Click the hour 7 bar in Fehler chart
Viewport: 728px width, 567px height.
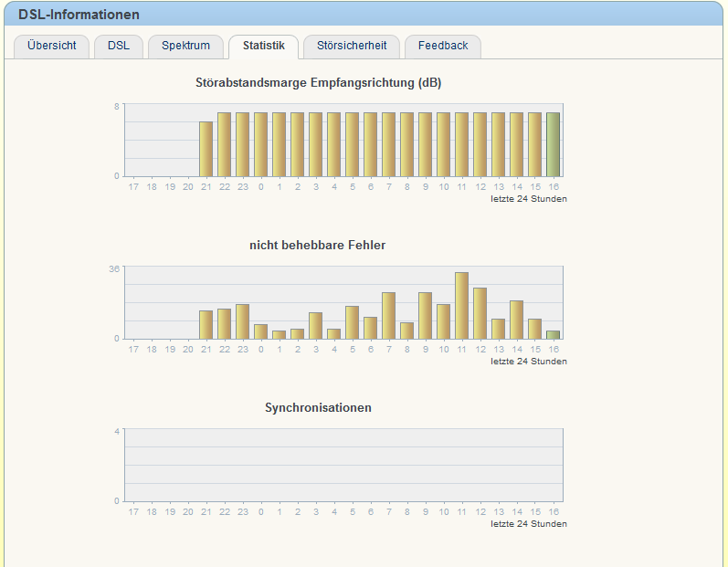pos(388,316)
